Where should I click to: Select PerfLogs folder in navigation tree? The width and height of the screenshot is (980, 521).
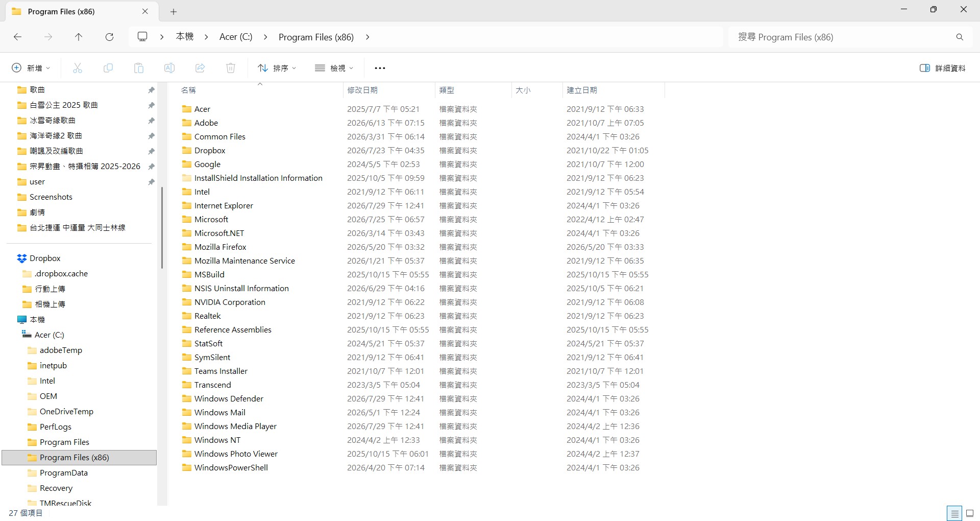click(55, 427)
